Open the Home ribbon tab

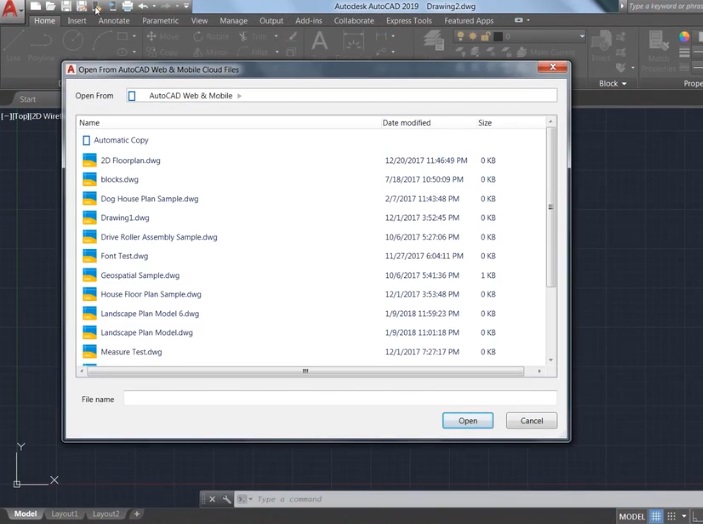(x=44, y=21)
